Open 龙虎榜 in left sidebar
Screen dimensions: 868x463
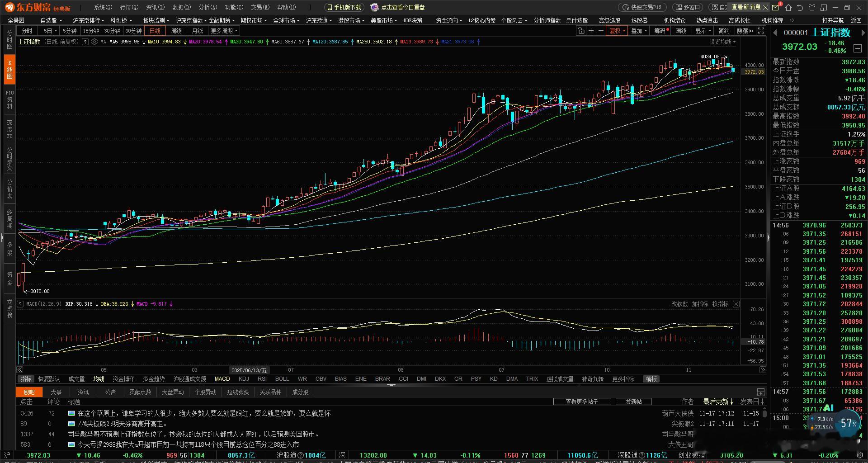[9, 308]
